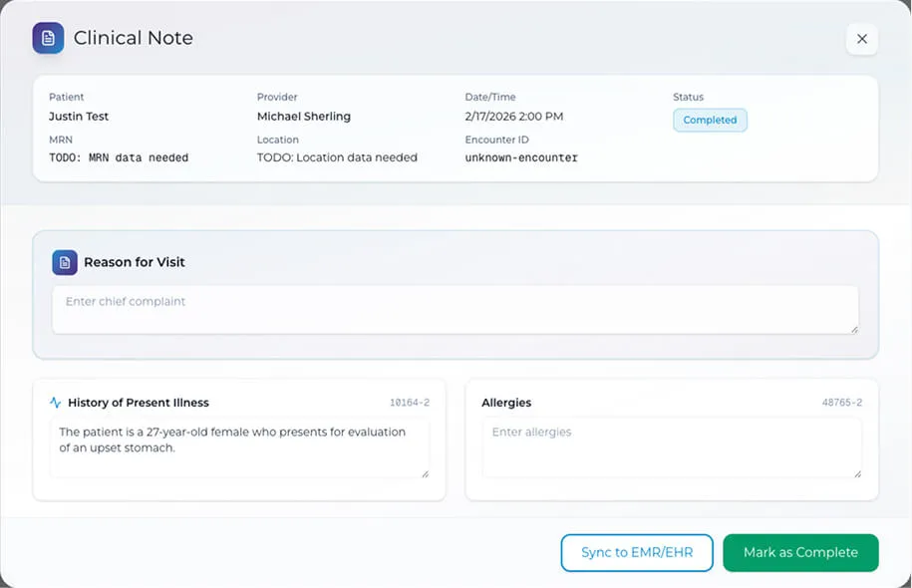Click the Reason for Visit section icon
The height and width of the screenshot is (588, 912).
pyautogui.click(x=65, y=262)
